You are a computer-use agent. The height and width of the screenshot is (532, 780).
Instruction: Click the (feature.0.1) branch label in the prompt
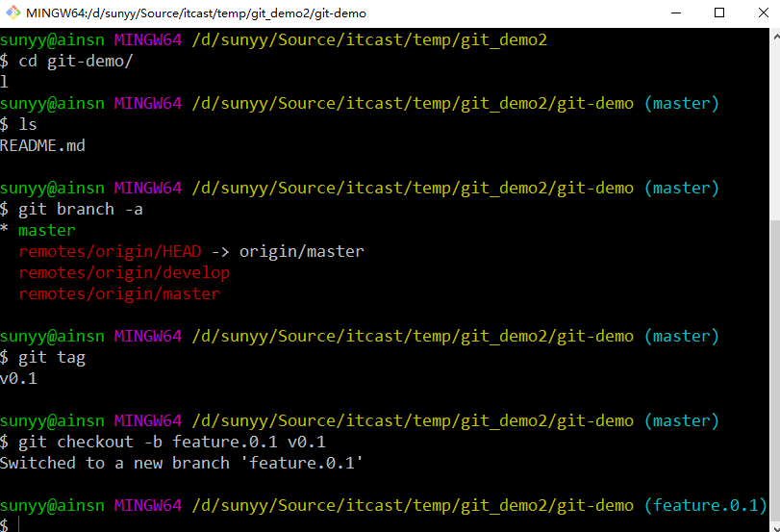(x=705, y=506)
